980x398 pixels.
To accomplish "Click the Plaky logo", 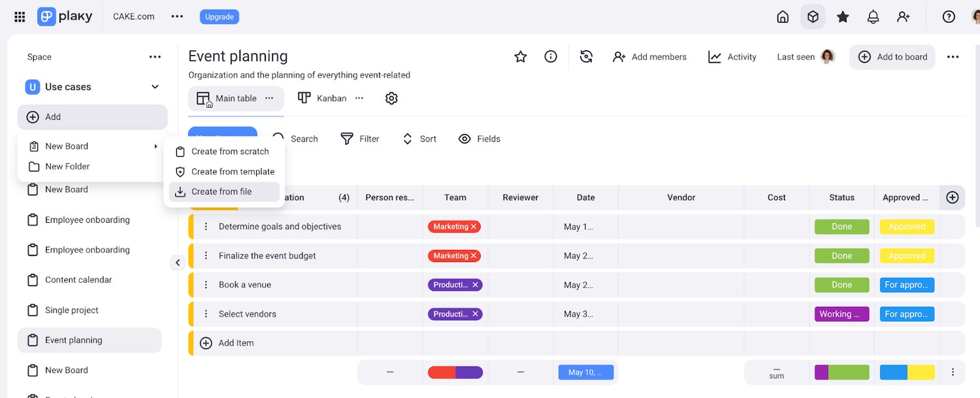I will (65, 16).
